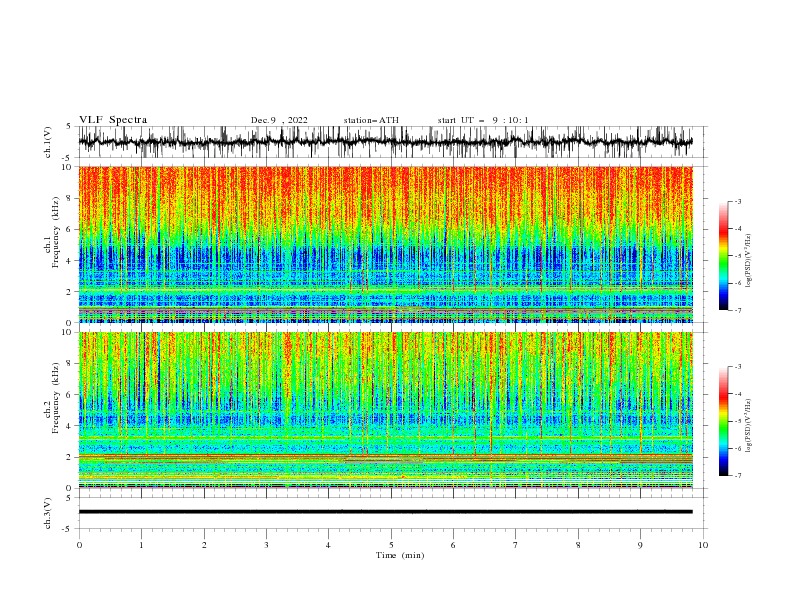Click time axis tick label "9"
The width and height of the screenshot is (792, 612).
click(x=640, y=545)
